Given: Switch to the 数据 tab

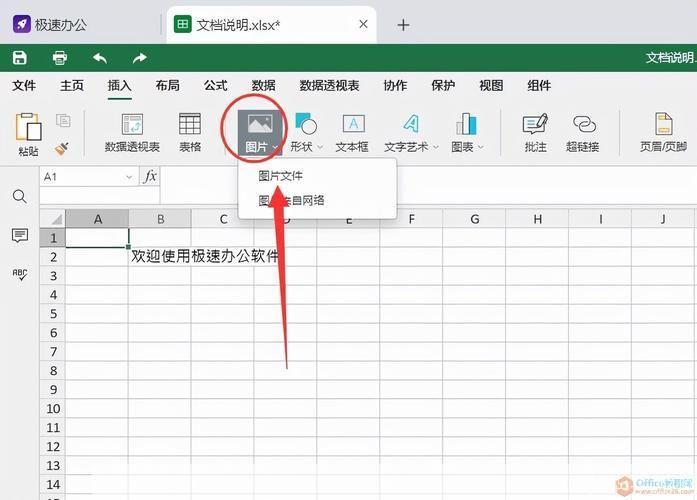Looking at the screenshot, I should [264, 85].
